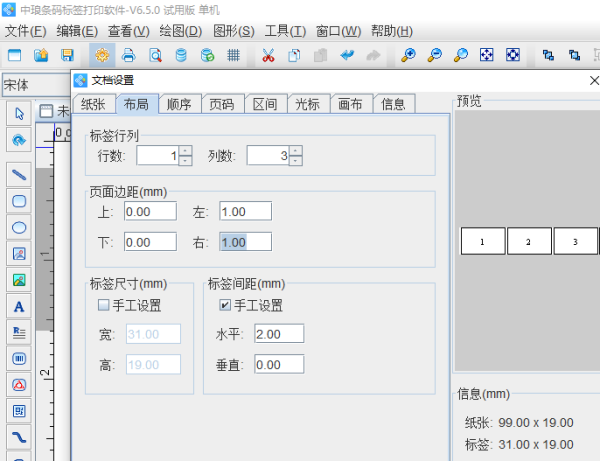Click label 2 in the preview

click(531, 241)
